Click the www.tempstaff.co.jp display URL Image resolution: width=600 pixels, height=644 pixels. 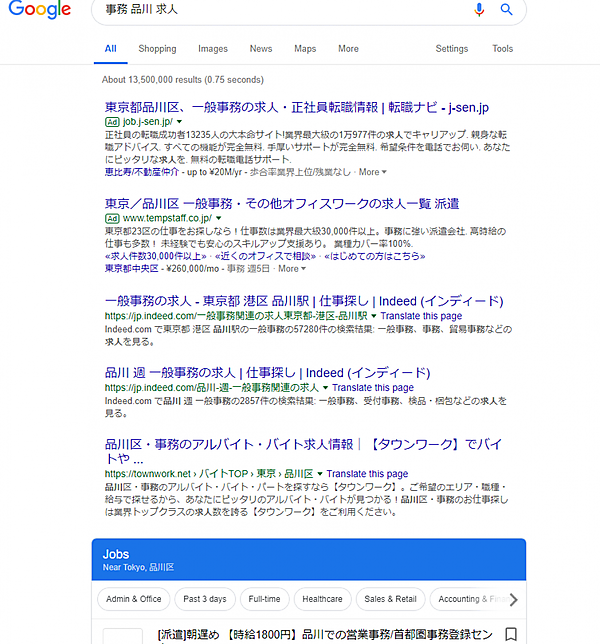[x=167, y=218]
